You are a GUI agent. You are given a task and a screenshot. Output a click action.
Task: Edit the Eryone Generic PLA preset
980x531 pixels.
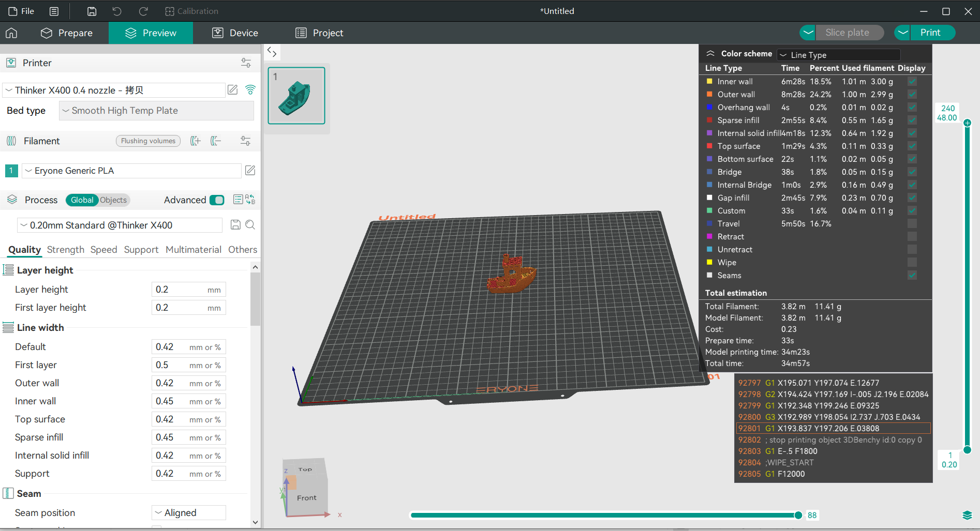pos(250,170)
